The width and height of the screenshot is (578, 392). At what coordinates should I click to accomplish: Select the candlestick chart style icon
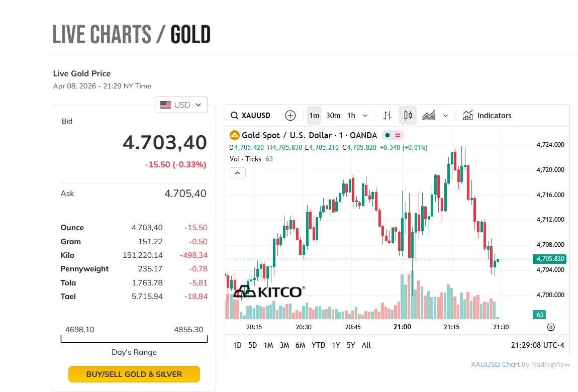[408, 116]
